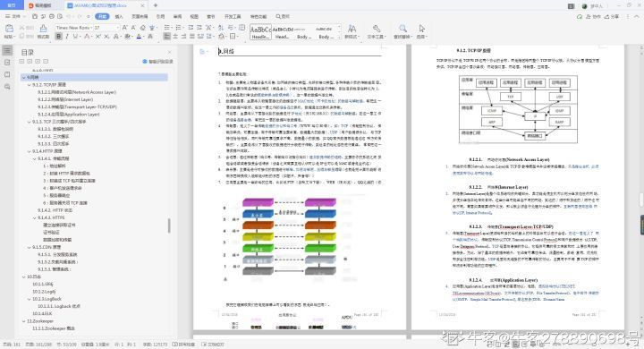644x349 pixels.
Task: Click the outline panel scrollbar thumb
Action: tap(169, 226)
